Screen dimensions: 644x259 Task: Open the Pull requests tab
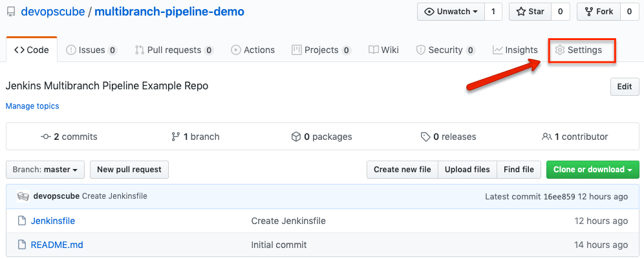click(174, 50)
